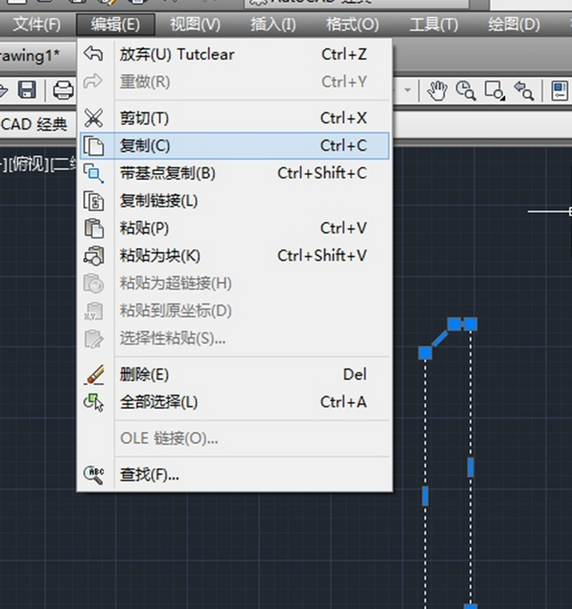572x609 pixels.
Task: Click the scissors Cut icon
Action: (94, 118)
